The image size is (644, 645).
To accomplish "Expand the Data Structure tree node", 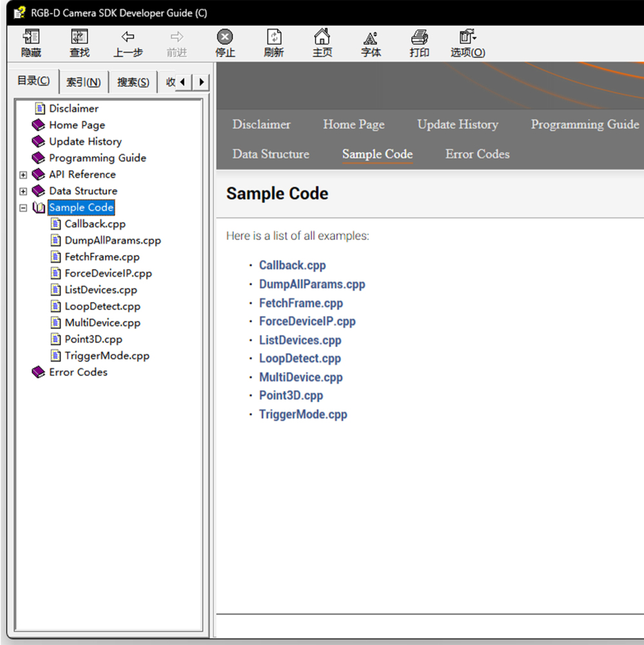I will [x=23, y=192].
